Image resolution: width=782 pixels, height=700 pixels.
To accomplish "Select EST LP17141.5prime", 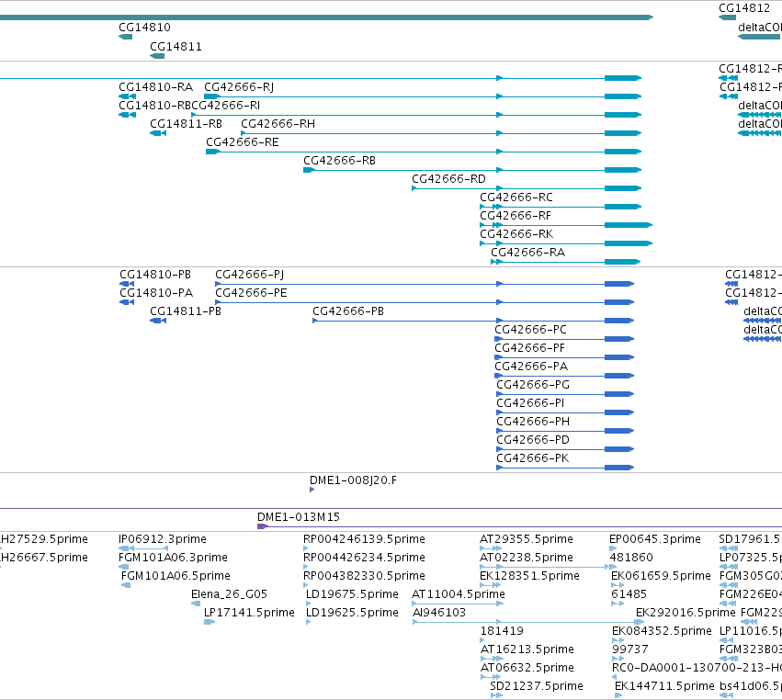I will [249, 614].
